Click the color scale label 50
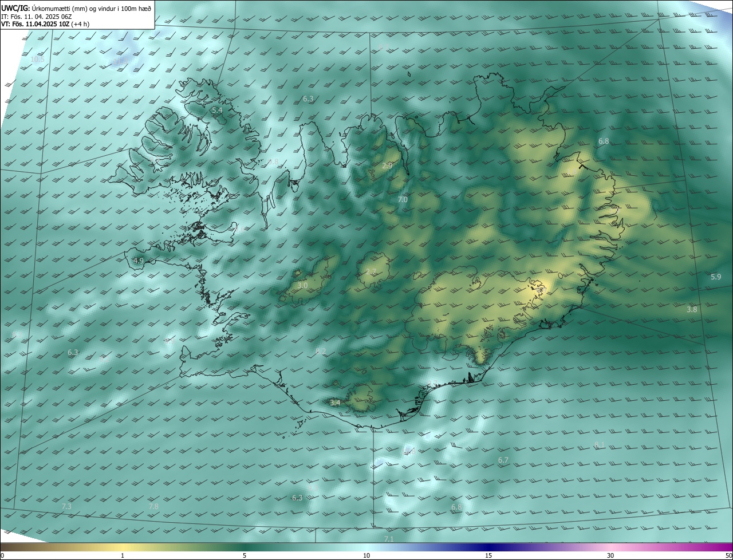 [x=728, y=555]
